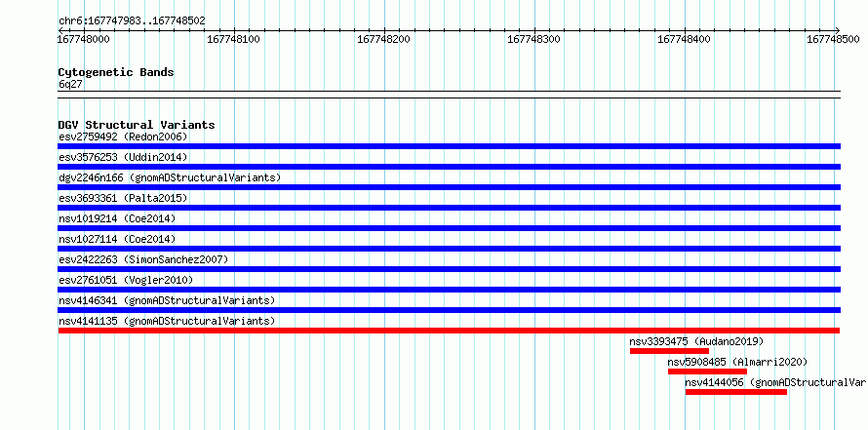Click the Cytogenetic Bands track title

pos(116,72)
